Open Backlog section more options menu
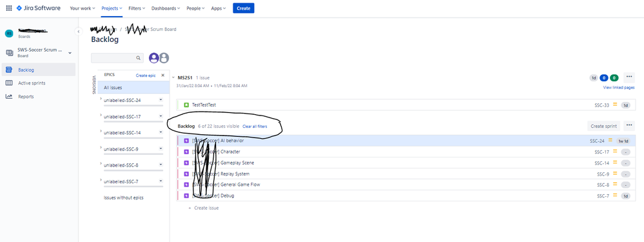Screen dimensions: 644x242 [629, 126]
